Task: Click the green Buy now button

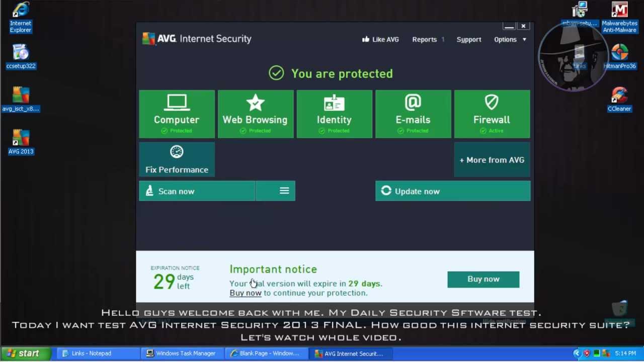Action: click(x=483, y=279)
